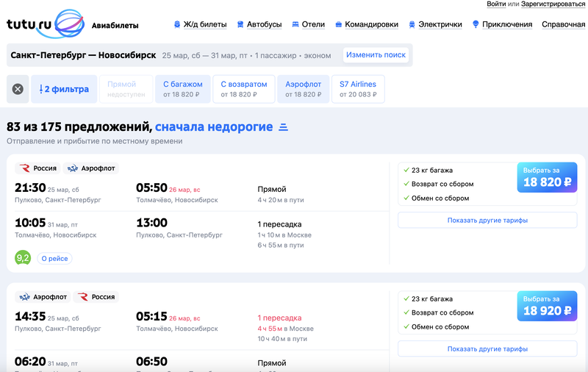Click the Зарегистрироваться link

pyautogui.click(x=553, y=4)
